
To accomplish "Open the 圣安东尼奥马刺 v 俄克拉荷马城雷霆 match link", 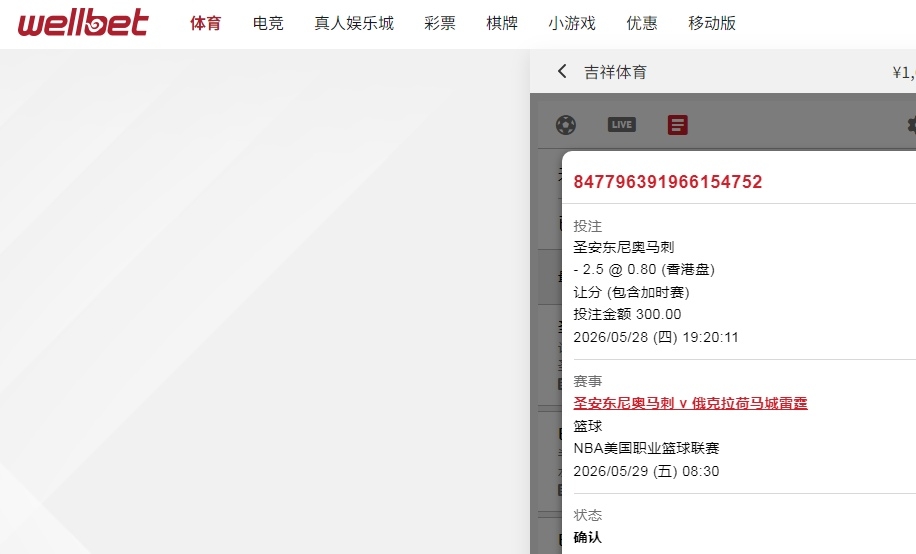I will click(691, 403).
